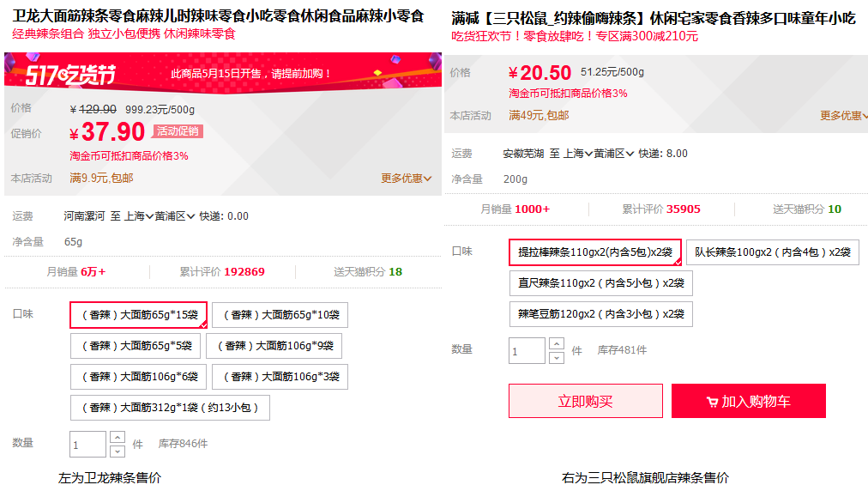The image size is (868, 497).
Task: Decrease quantity in left Weilong listing
Action: tap(118, 451)
